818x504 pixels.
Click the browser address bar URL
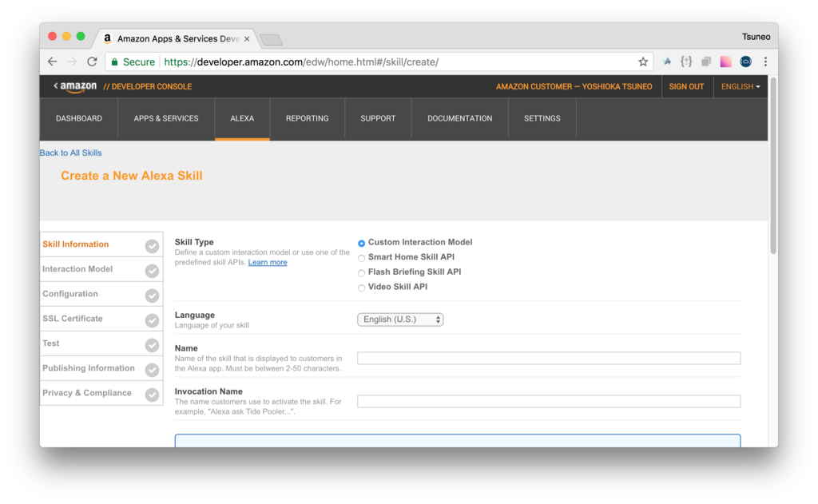(301, 62)
